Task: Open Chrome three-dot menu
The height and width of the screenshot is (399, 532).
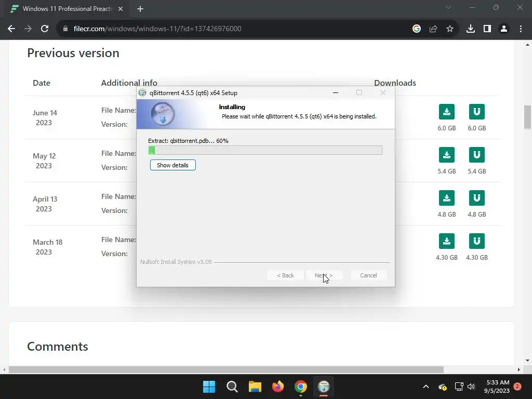Action: point(521,29)
